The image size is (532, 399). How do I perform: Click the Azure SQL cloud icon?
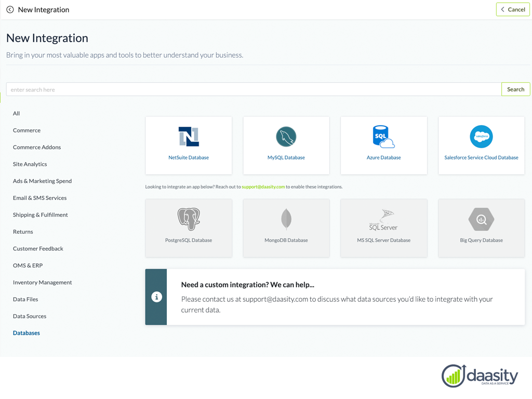pos(384,137)
